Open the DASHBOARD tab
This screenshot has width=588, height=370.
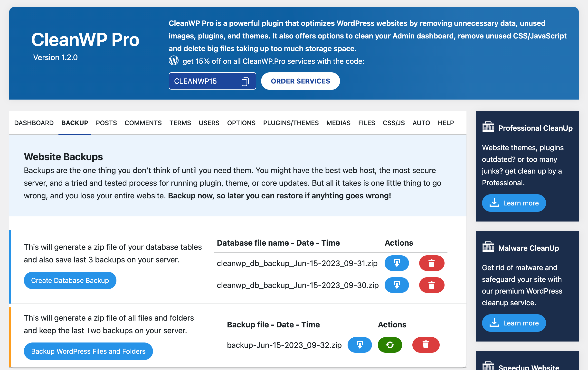[x=34, y=123]
